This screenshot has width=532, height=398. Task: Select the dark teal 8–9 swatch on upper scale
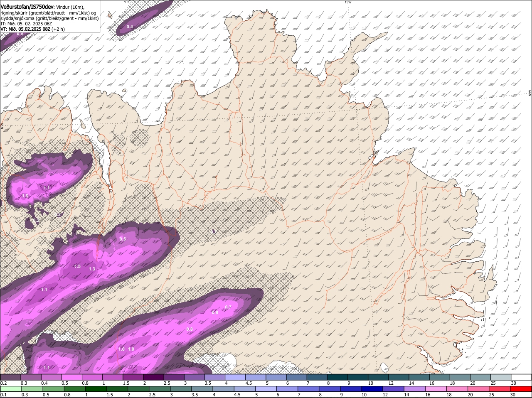click(x=338, y=377)
